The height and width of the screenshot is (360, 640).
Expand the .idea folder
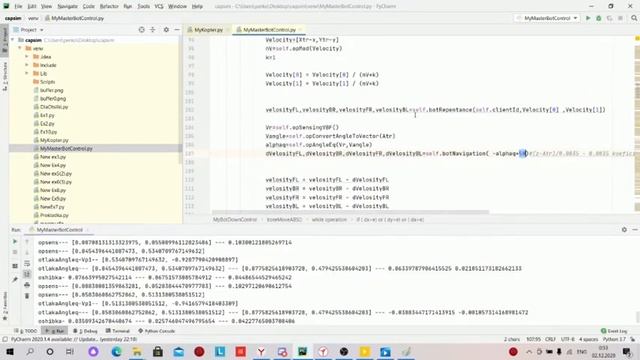[27, 57]
